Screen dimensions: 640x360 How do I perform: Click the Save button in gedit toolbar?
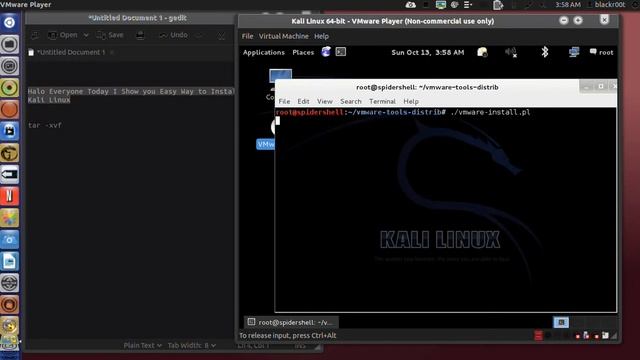click(110, 35)
